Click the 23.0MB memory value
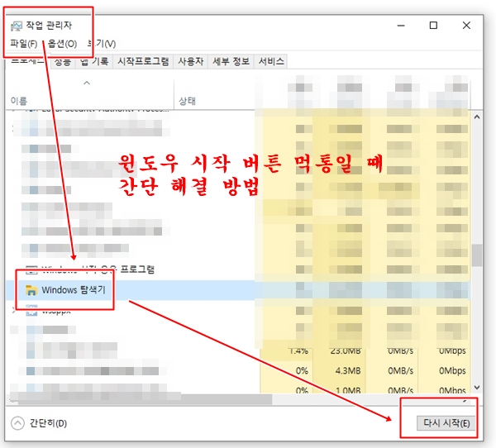496x448 pixels. [x=346, y=350]
